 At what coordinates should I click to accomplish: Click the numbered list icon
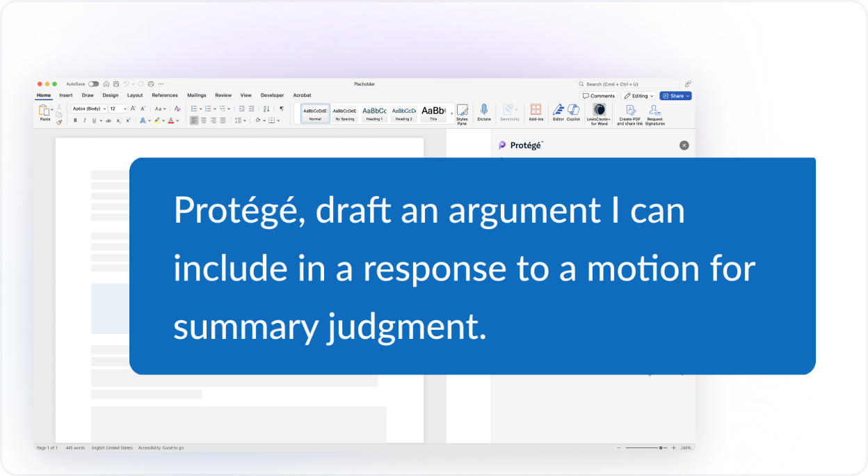(x=208, y=109)
